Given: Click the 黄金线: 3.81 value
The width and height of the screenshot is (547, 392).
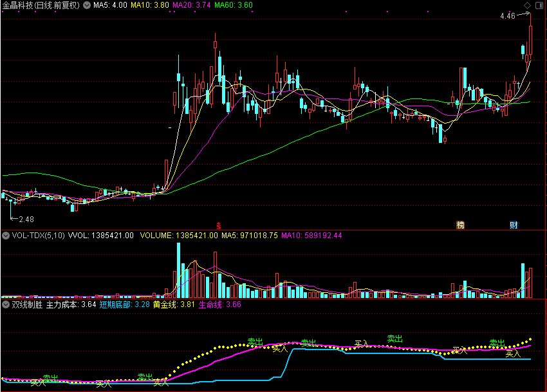Looking at the screenshot, I should (174, 304).
